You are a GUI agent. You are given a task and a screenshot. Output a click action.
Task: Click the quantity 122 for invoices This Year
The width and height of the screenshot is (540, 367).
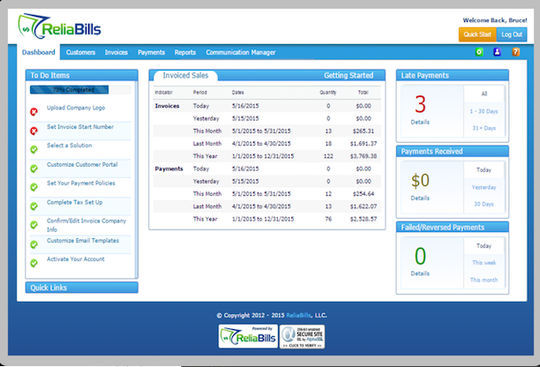pyautogui.click(x=328, y=156)
